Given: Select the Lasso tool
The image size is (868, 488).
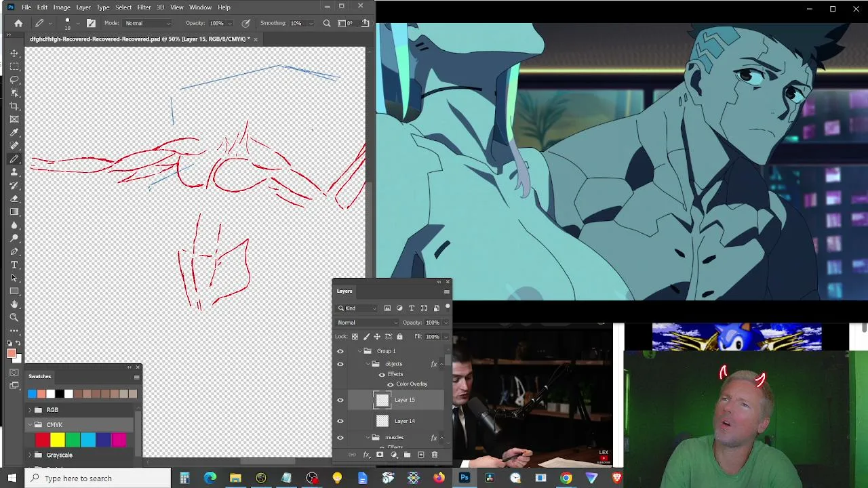Looking at the screenshot, I should coord(14,79).
